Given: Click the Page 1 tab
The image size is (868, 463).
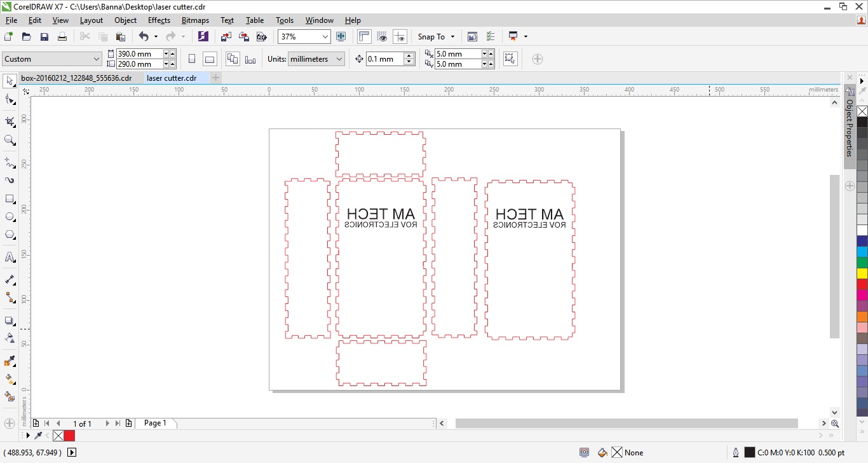Looking at the screenshot, I should pyautogui.click(x=155, y=423).
